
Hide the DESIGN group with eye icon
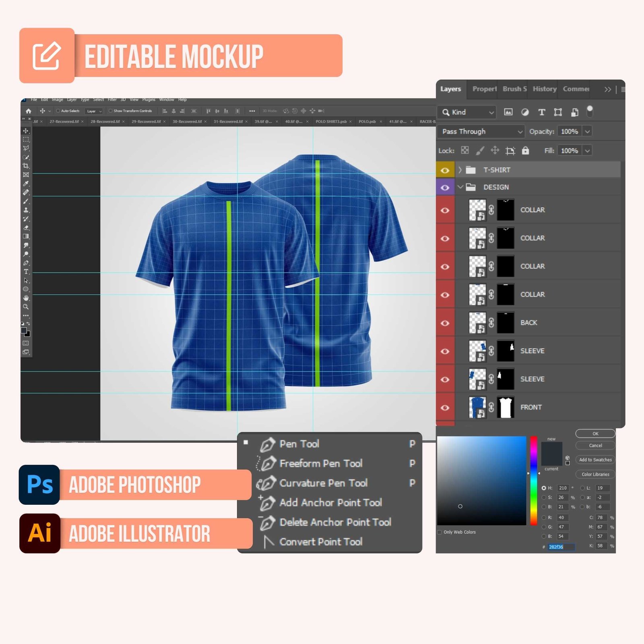(x=445, y=188)
